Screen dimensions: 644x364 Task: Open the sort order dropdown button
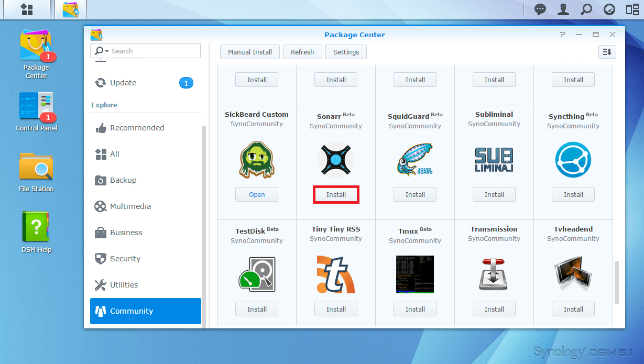coord(607,52)
